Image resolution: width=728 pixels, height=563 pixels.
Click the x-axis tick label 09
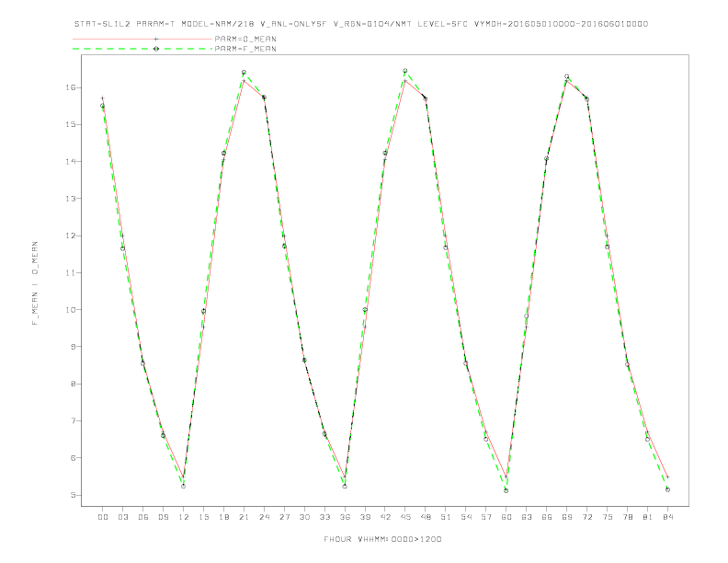pos(163,517)
